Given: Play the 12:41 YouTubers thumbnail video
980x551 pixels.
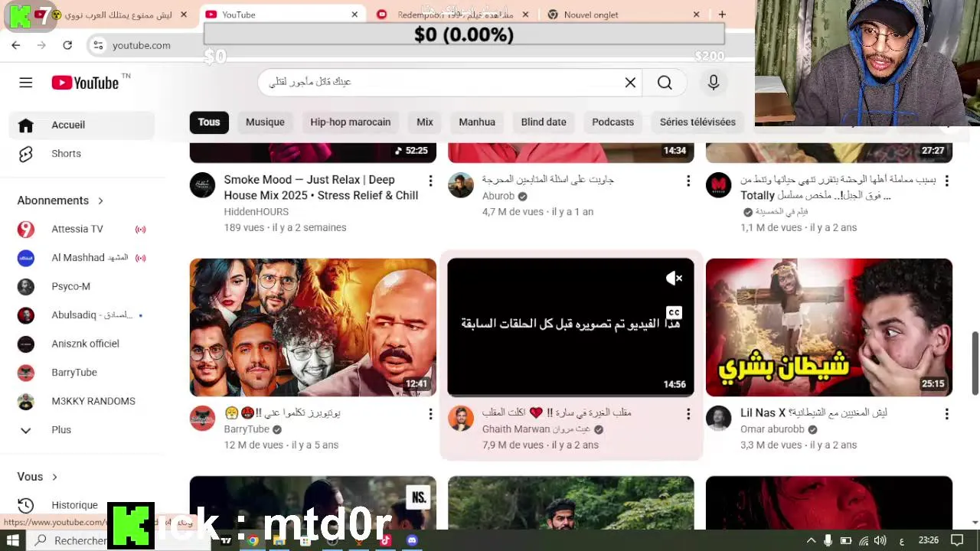Looking at the screenshot, I should (x=313, y=328).
